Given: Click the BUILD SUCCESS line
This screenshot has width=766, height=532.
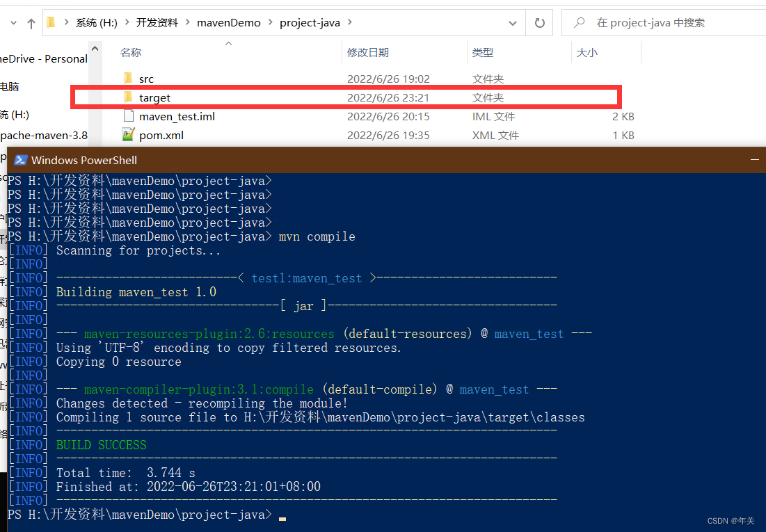Looking at the screenshot, I should 101,445.
